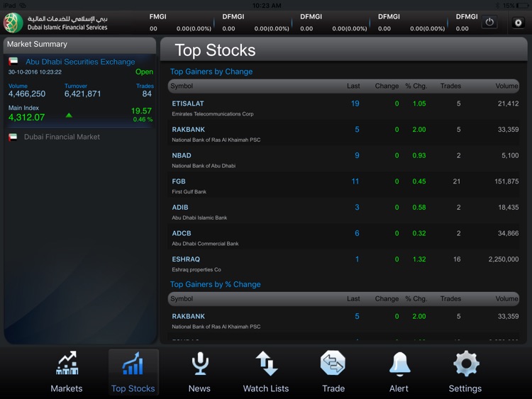
Task: Tap the power logout icon
Action: coord(489,23)
